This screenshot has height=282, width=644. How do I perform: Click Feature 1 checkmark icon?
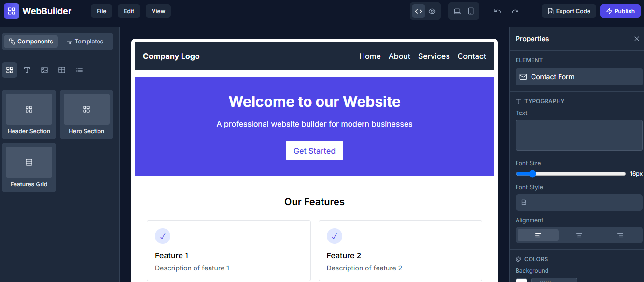pyautogui.click(x=163, y=236)
